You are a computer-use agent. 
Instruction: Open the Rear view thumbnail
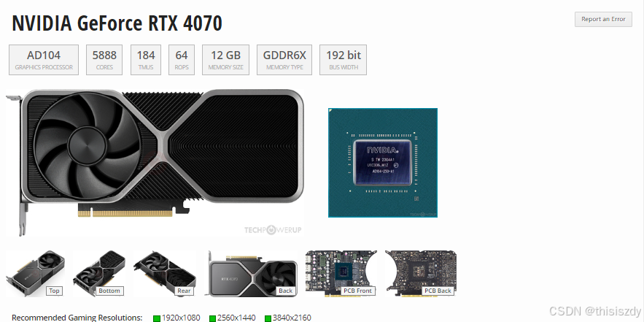coord(165,273)
